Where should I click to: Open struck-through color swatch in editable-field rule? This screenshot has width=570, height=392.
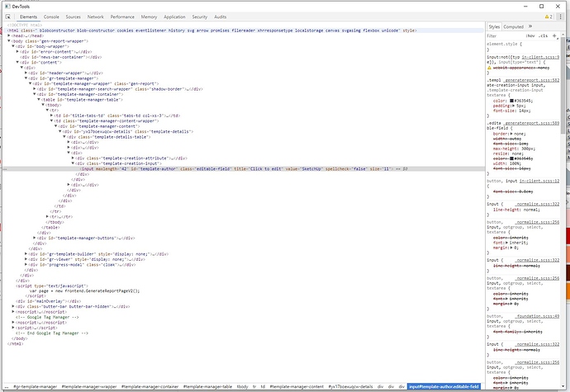(511, 158)
